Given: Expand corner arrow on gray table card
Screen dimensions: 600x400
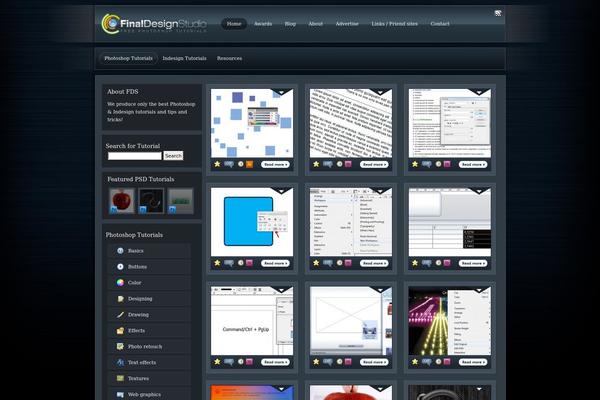Looking at the screenshot, I should pos(479,191).
